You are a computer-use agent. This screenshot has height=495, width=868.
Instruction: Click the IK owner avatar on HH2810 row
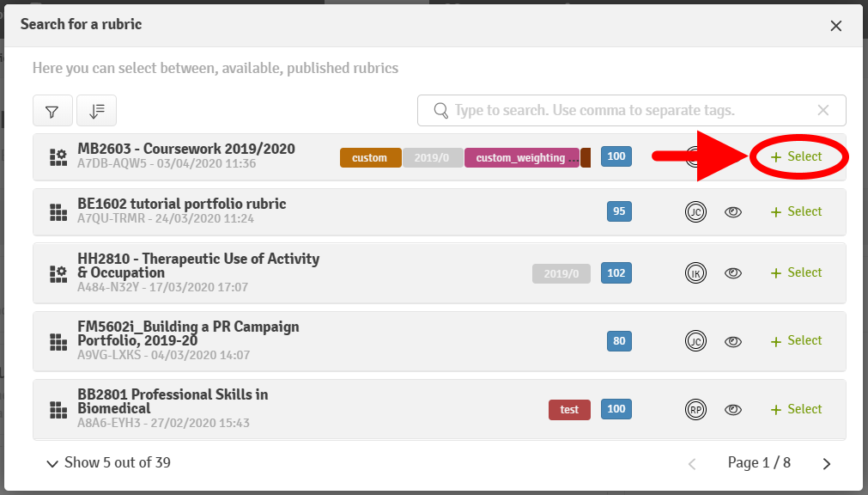[695, 272]
